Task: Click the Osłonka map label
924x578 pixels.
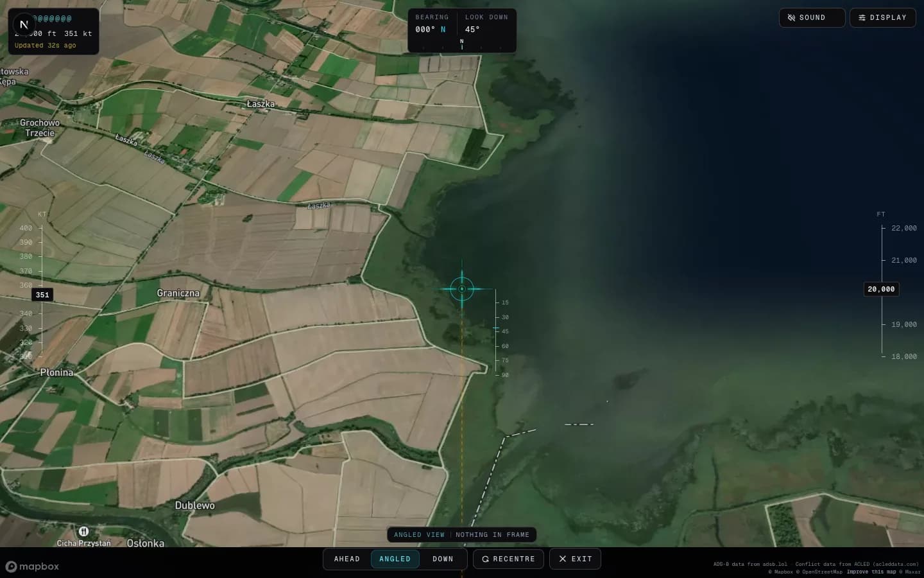Action: coord(146,543)
